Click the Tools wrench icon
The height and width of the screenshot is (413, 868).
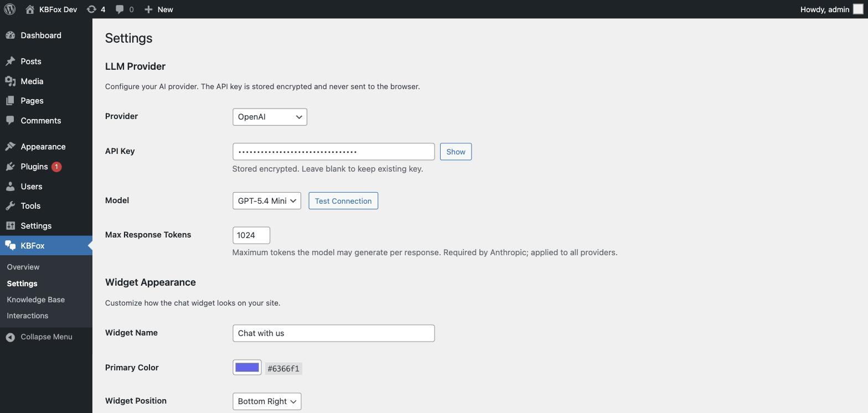(x=11, y=206)
